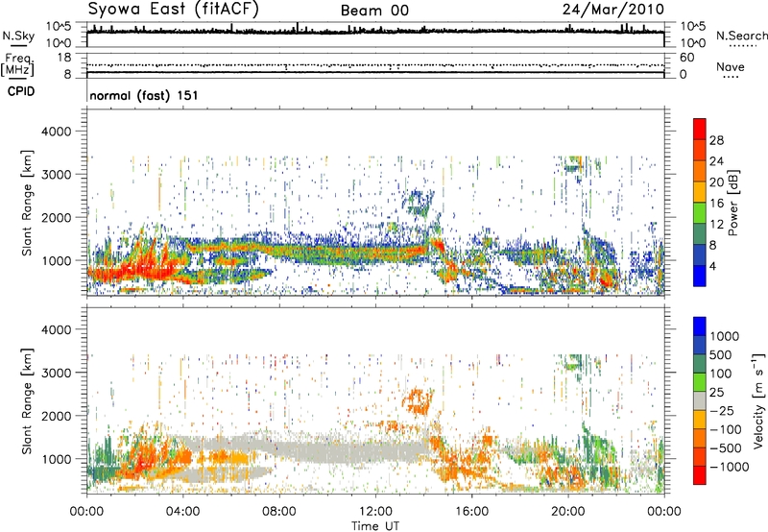Click the blue bottom of power colorbar
The height and width of the screenshot is (532, 768).
pos(700,276)
